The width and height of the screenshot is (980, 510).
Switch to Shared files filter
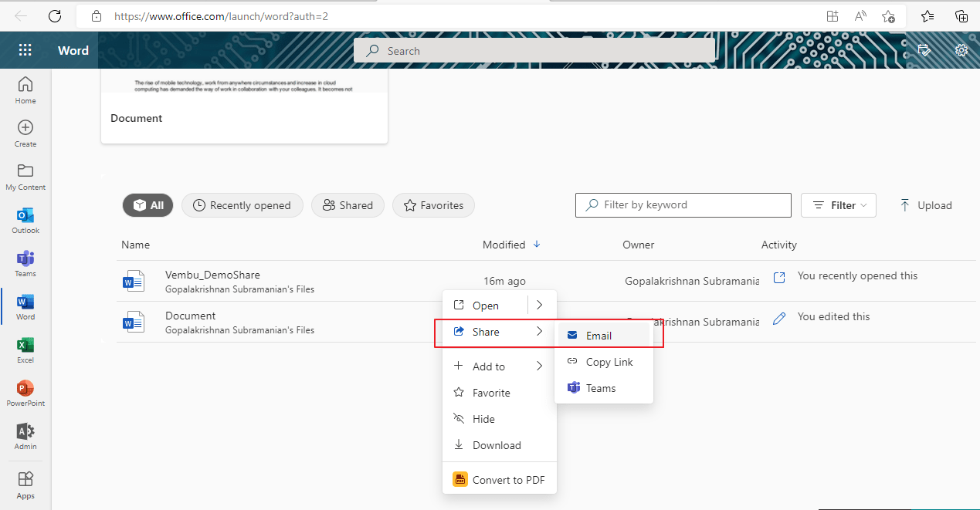[x=348, y=205]
